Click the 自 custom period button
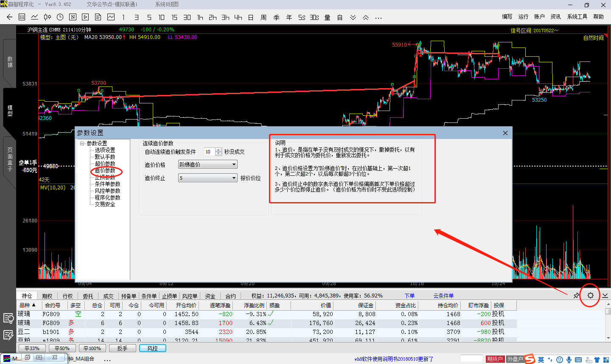611x364 pixels. (340, 17)
